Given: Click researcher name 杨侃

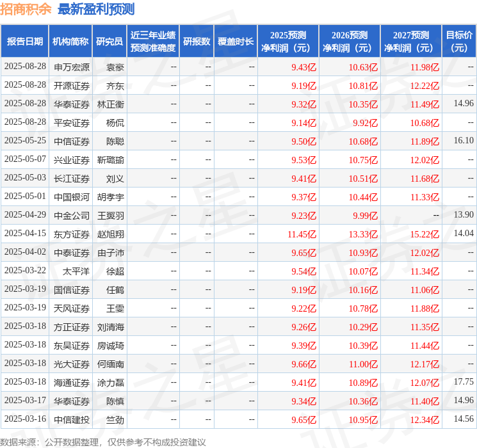Looking at the screenshot, I should pos(115,123).
